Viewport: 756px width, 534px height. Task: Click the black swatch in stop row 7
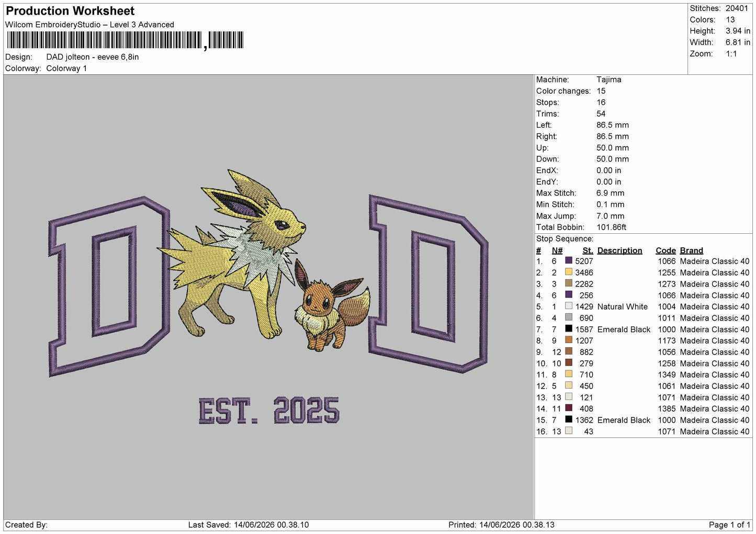pyautogui.click(x=569, y=328)
